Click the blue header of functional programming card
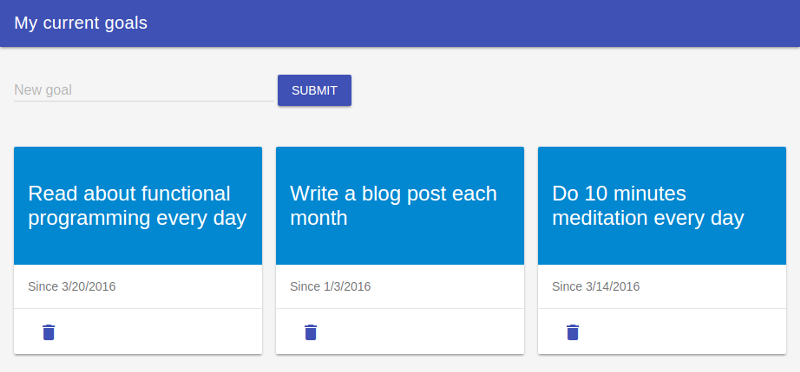This screenshot has height=372, width=800. pyautogui.click(x=138, y=206)
